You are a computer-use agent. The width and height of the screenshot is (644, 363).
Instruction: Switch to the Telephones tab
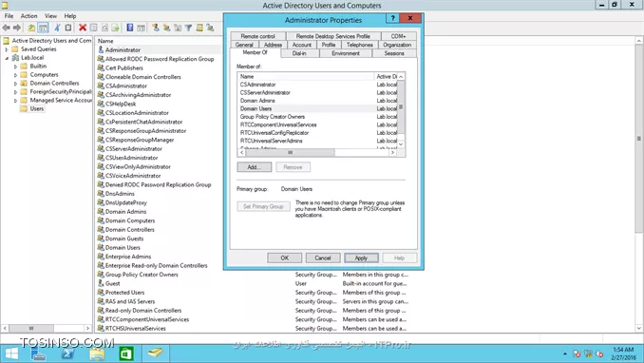click(359, 45)
